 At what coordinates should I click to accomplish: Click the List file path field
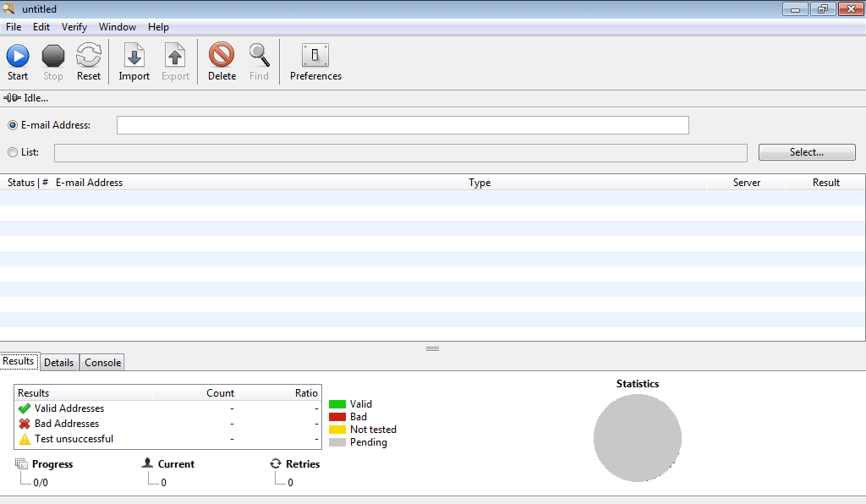(x=400, y=153)
